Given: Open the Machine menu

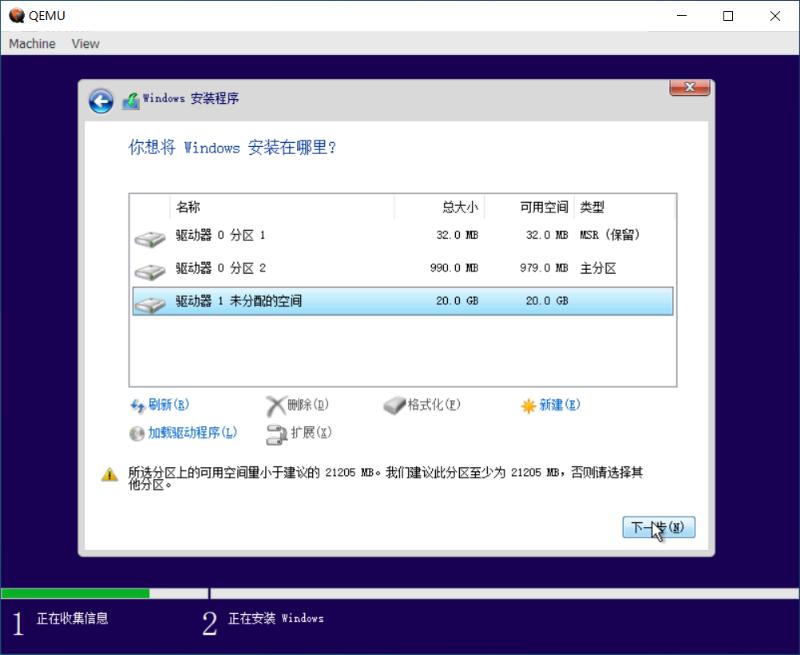Looking at the screenshot, I should (31, 43).
